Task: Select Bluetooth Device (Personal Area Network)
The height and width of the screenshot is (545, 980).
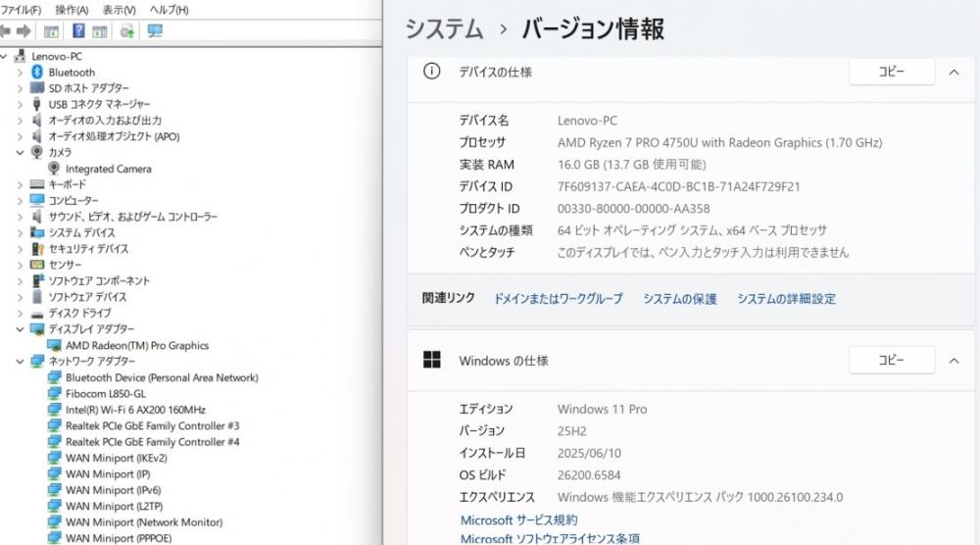Action: pyautogui.click(x=162, y=377)
